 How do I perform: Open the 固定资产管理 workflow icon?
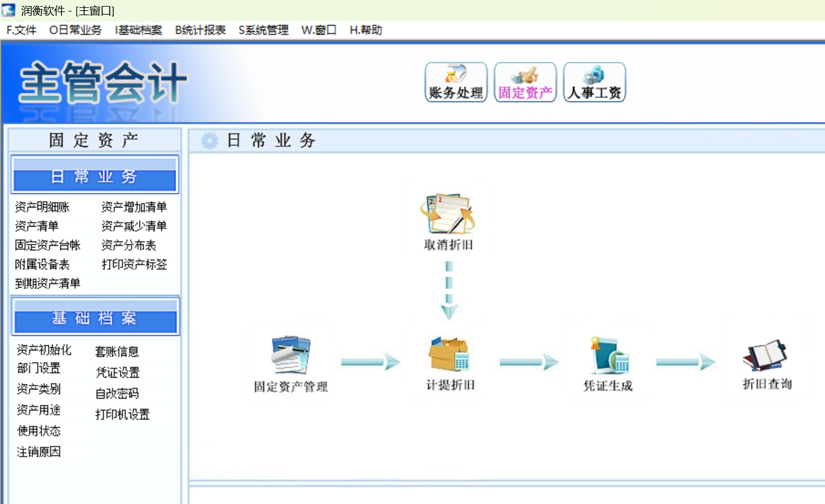291,355
